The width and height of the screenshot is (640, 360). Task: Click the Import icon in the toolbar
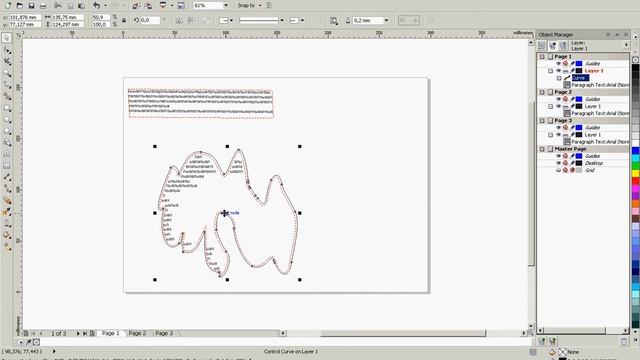click(x=136, y=5)
